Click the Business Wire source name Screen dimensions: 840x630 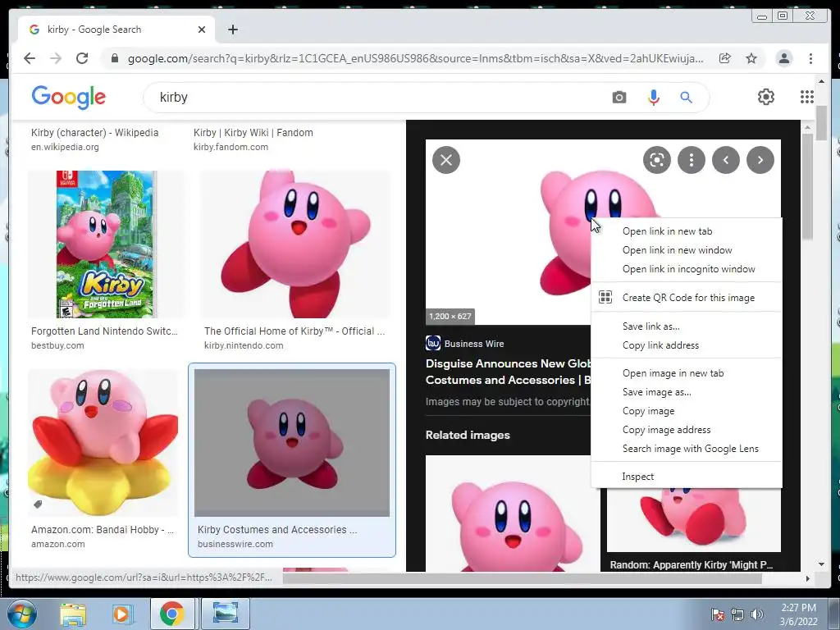[474, 344]
